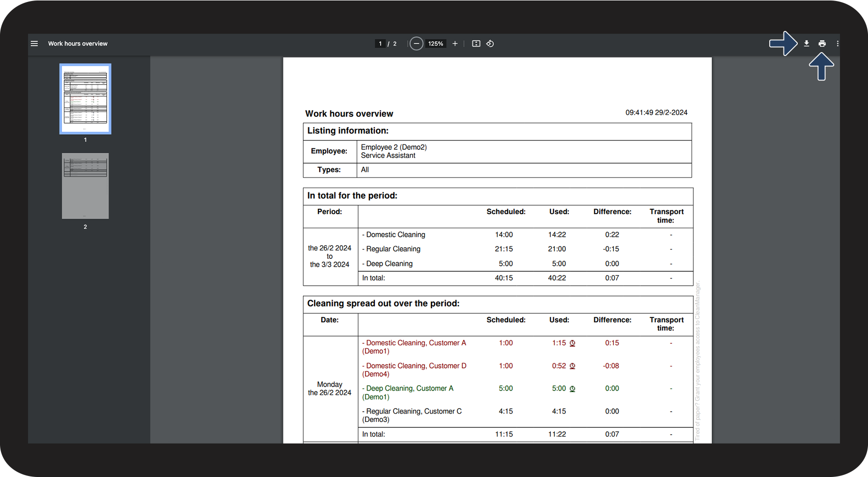The width and height of the screenshot is (868, 477).
Task: Click the clock icon beside 0:52
Action: click(572, 366)
